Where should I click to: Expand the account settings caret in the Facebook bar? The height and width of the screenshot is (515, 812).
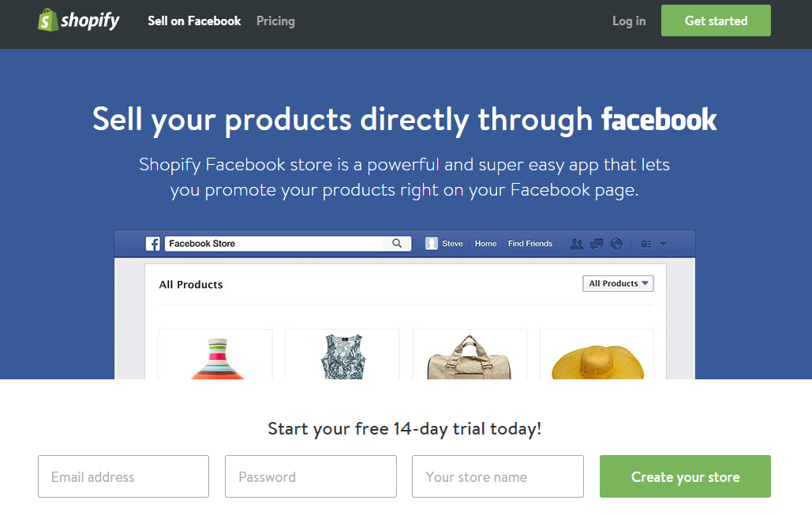[x=663, y=244]
